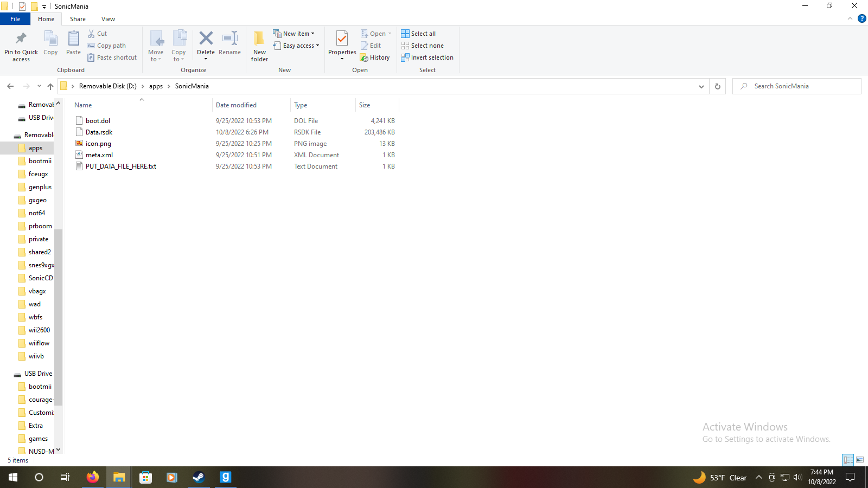Click the navigation pane scrollbar
The width and height of the screenshot is (868, 488).
[x=58, y=317]
